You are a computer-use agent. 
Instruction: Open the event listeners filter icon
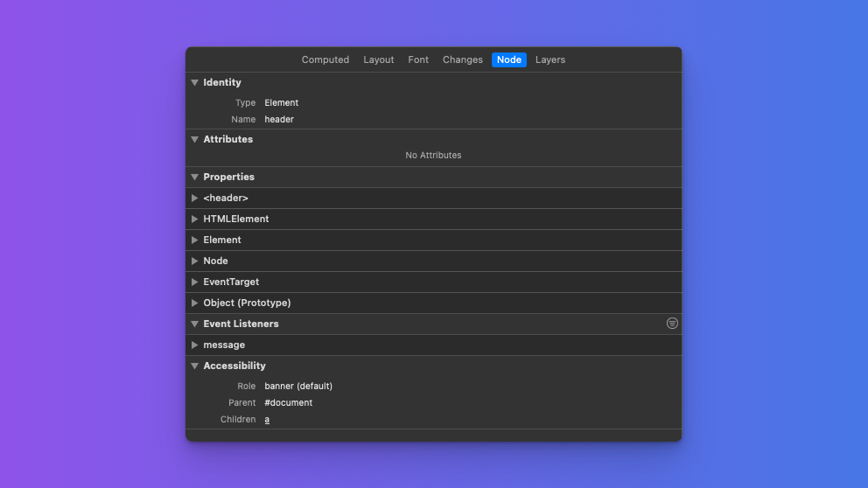coord(672,324)
